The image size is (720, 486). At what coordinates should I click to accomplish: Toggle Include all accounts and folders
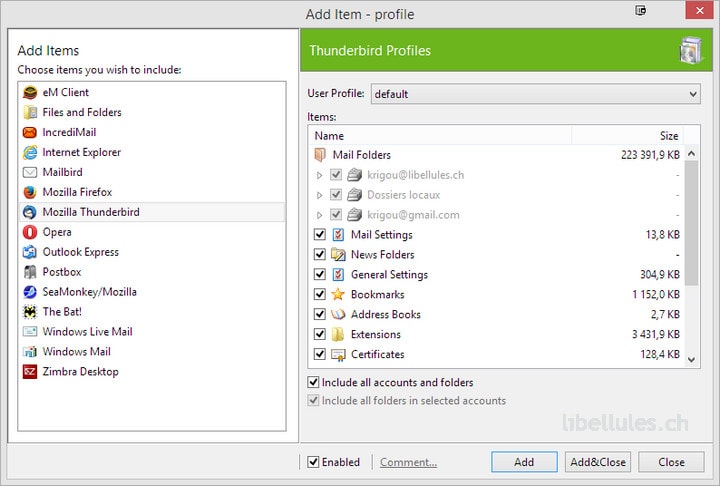[x=313, y=382]
